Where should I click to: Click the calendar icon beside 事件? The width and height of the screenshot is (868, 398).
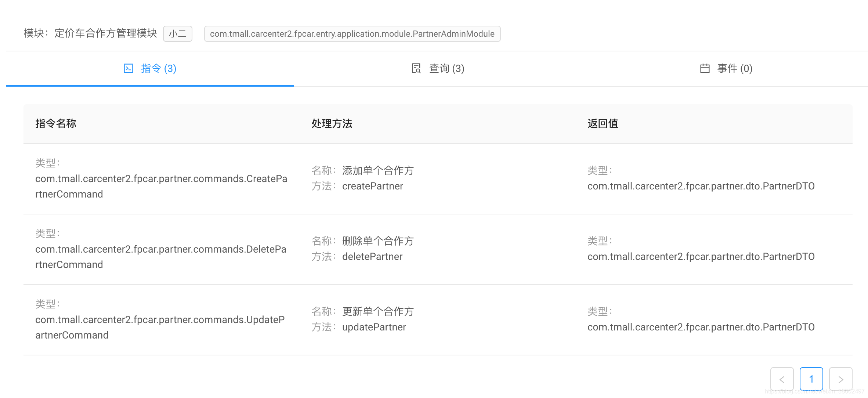[x=705, y=68]
